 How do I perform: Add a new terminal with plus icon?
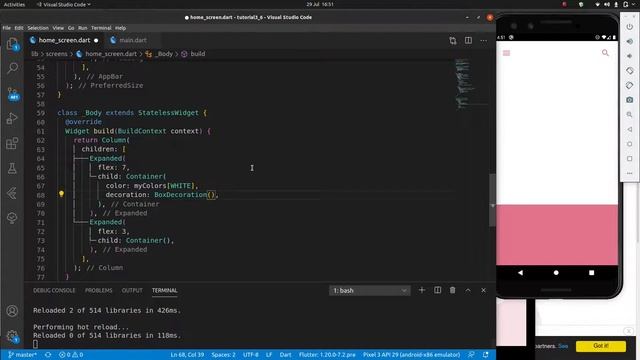click(x=422, y=290)
